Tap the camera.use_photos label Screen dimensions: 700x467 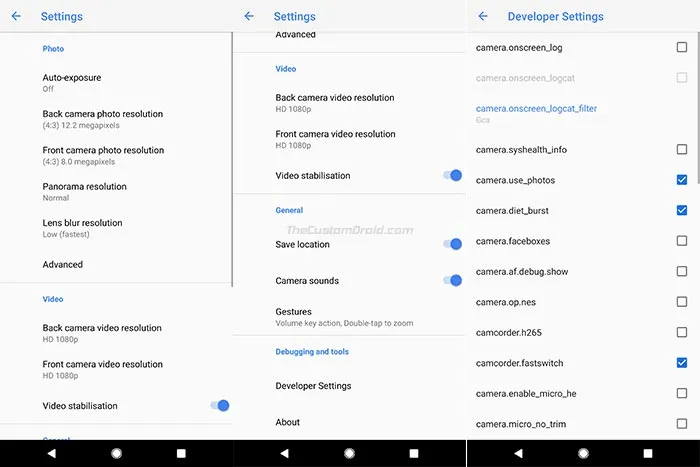(515, 180)
